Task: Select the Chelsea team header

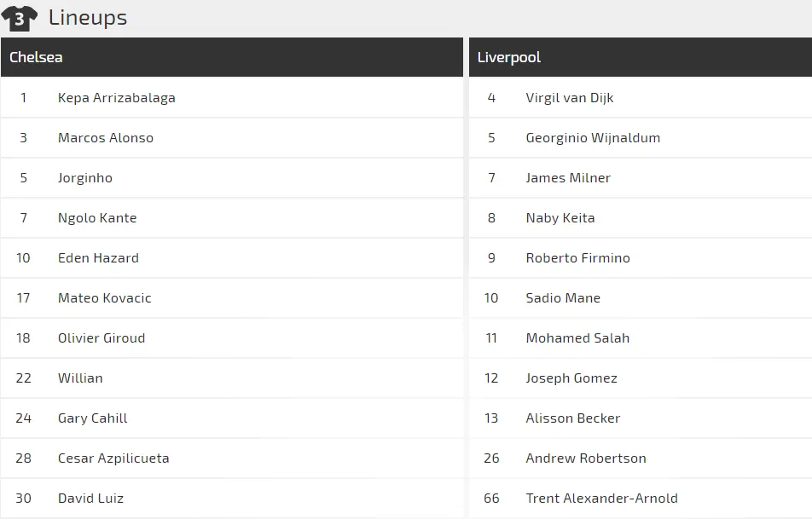Action: pos(36,57)
